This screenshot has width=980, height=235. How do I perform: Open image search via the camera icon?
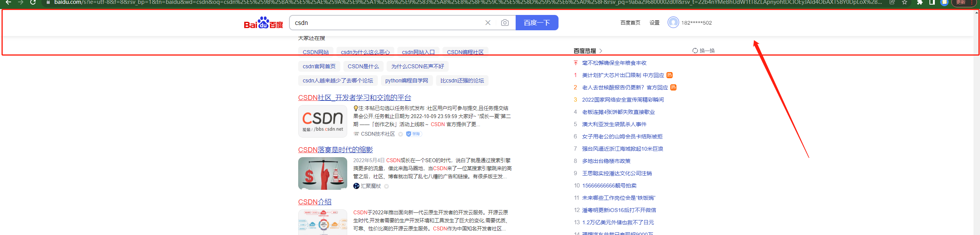(x=505, y=23)
